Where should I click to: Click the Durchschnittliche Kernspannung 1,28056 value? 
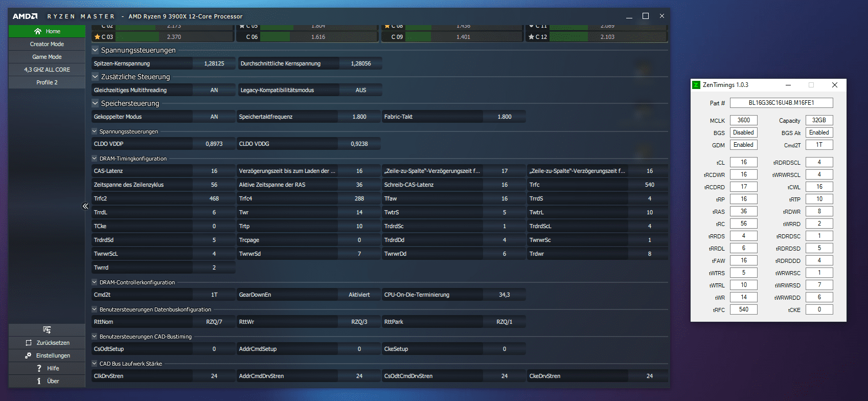tap(361, 63)
